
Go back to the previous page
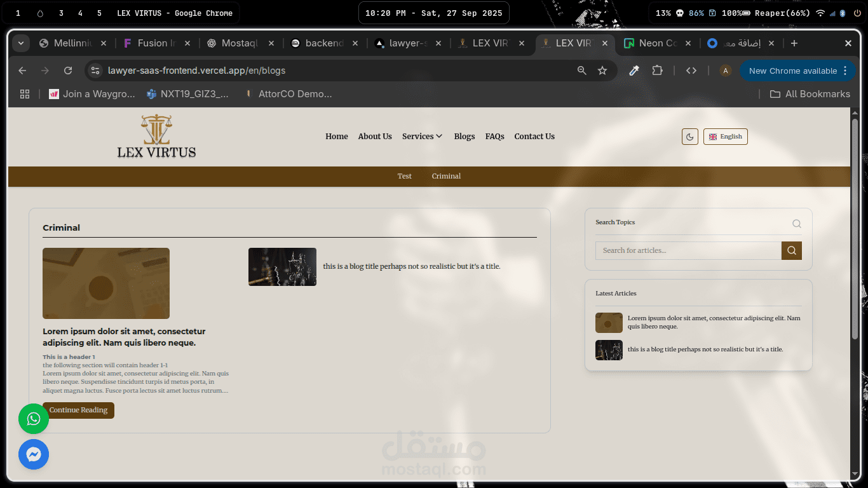[x=22, y=71]
